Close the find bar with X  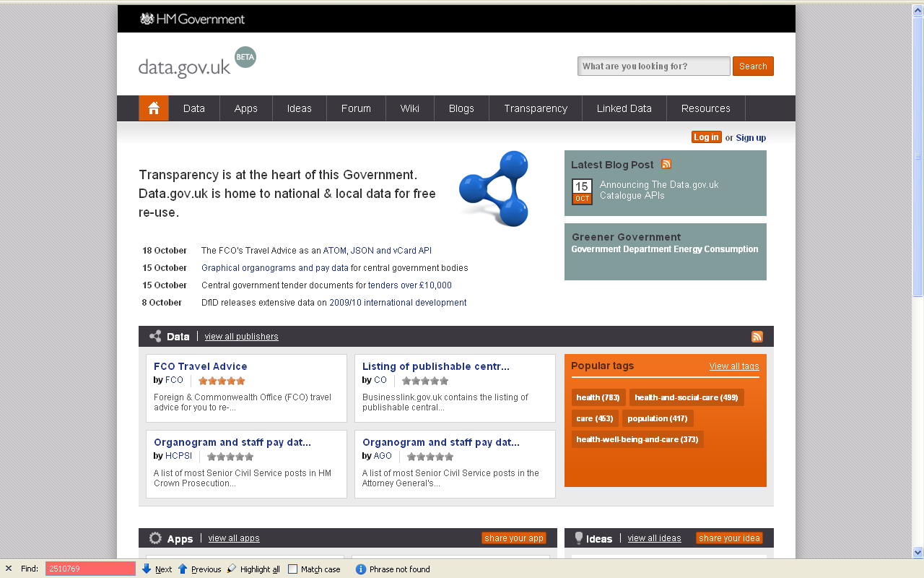pyautogui.click(x=9, y=569)
